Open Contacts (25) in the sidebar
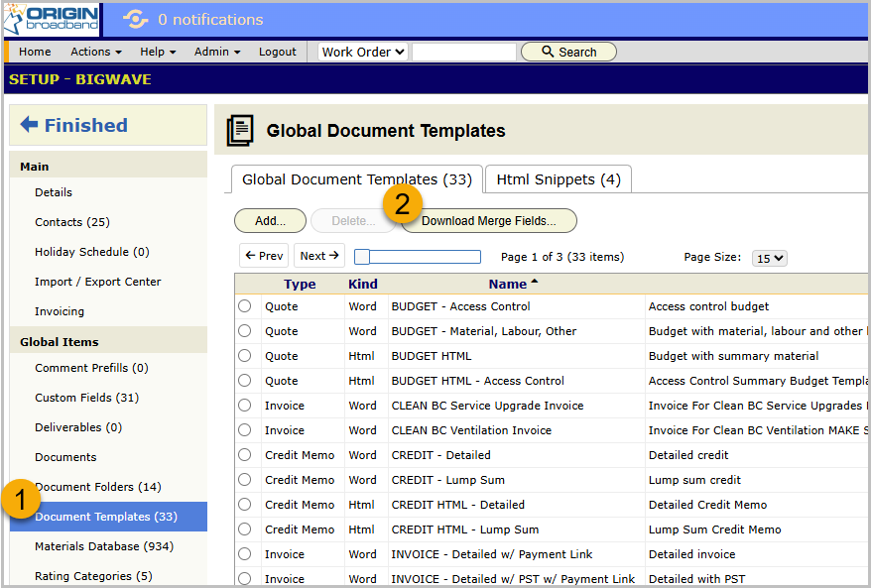This screenshot has width=871, height=588. tap(72, 222)
